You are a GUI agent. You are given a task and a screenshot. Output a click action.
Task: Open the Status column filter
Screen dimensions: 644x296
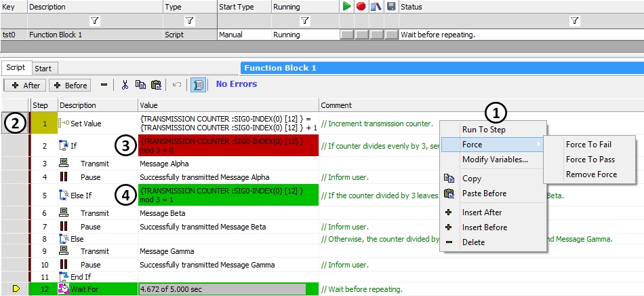click(574, 21)
